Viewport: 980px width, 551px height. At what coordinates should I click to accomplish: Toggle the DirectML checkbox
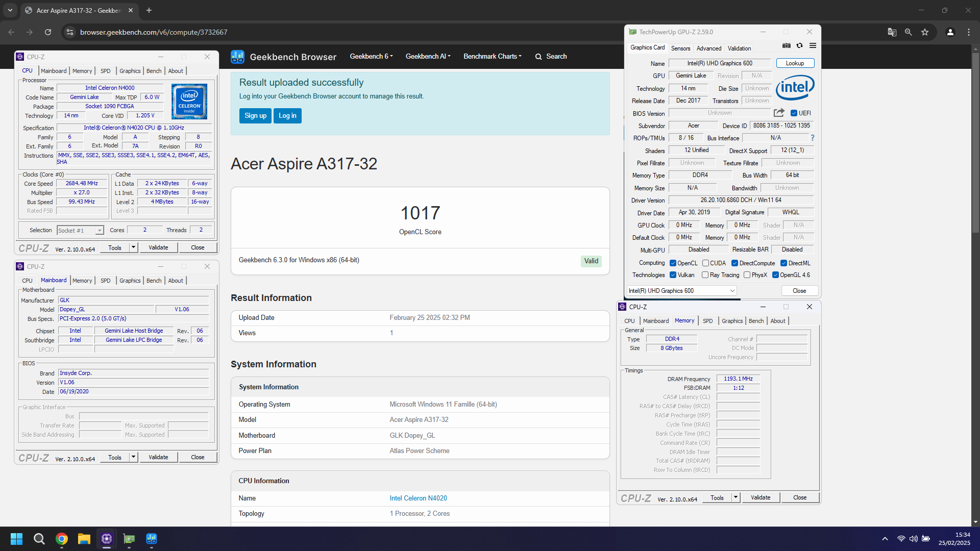(x=783, y=263)
